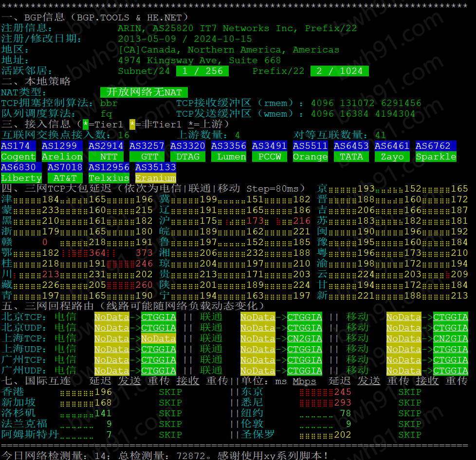The image size is (476, 460).
Task: Click the '1 / 256' Subnet/24 neighbor count
Action: pyautogui.click(x=202, y=71)
